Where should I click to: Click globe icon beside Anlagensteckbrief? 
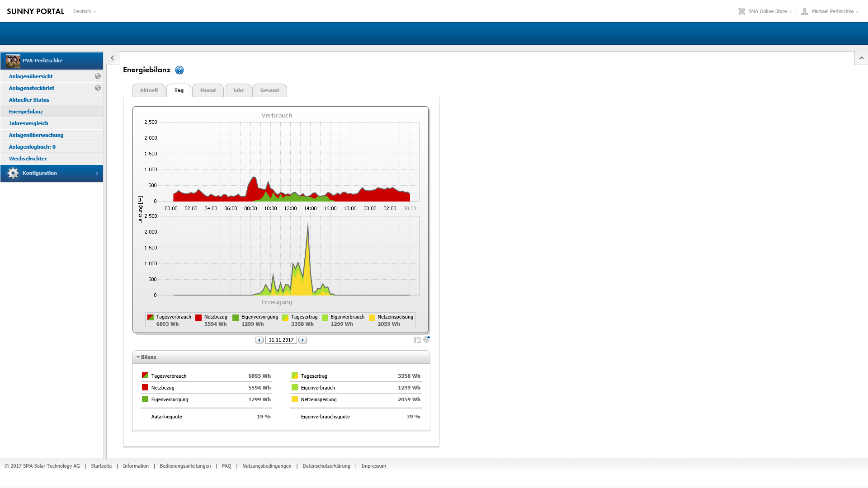pyautogui.click(x=98, y=88)
